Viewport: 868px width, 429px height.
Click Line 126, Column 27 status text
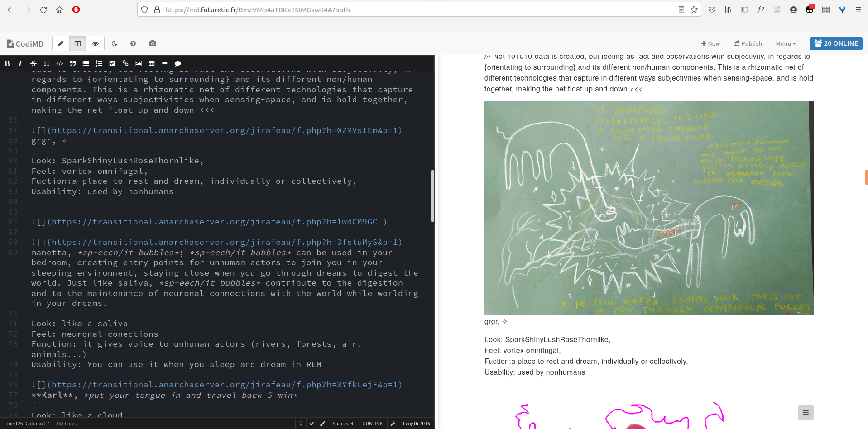[27, 424]
